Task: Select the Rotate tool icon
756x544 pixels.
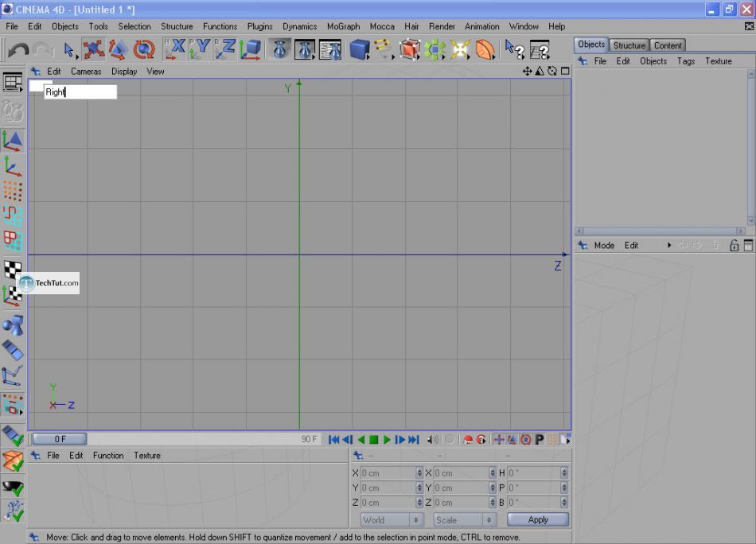Action: tap(144, 49)
